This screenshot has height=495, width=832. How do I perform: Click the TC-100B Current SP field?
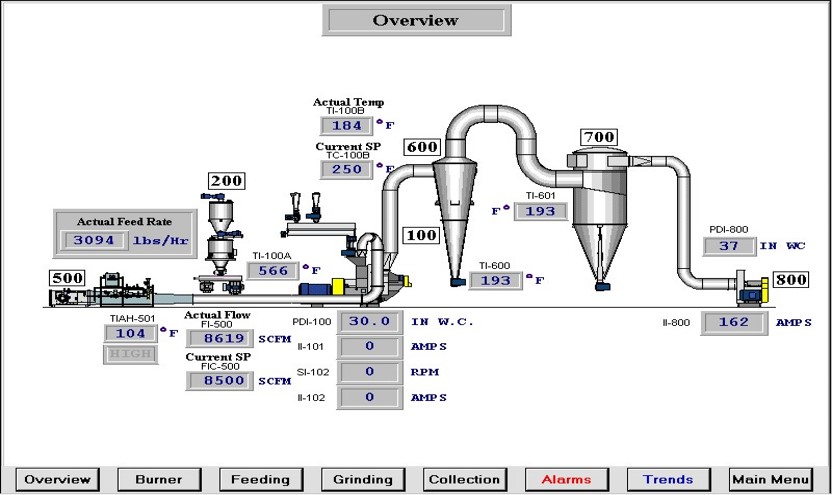pyautogui.click(x=346, y=169)
